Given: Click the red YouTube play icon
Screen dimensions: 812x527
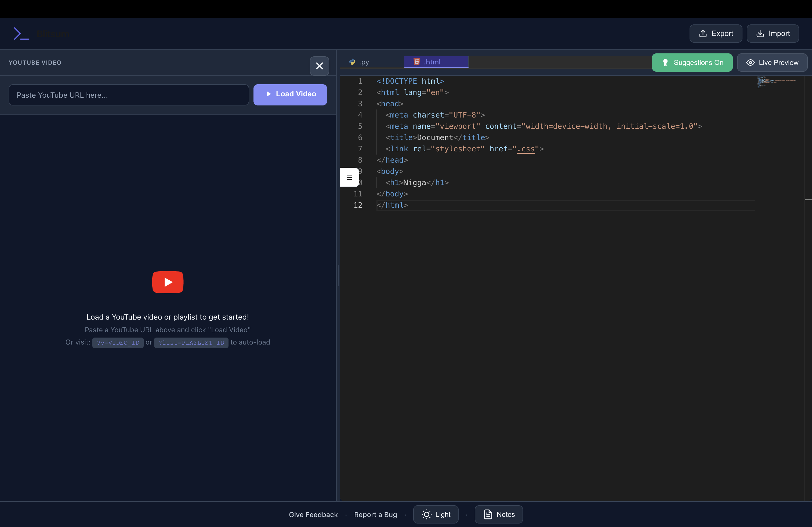Looking at the screenshot, I should pyautogui.click(x=168, y=282).
